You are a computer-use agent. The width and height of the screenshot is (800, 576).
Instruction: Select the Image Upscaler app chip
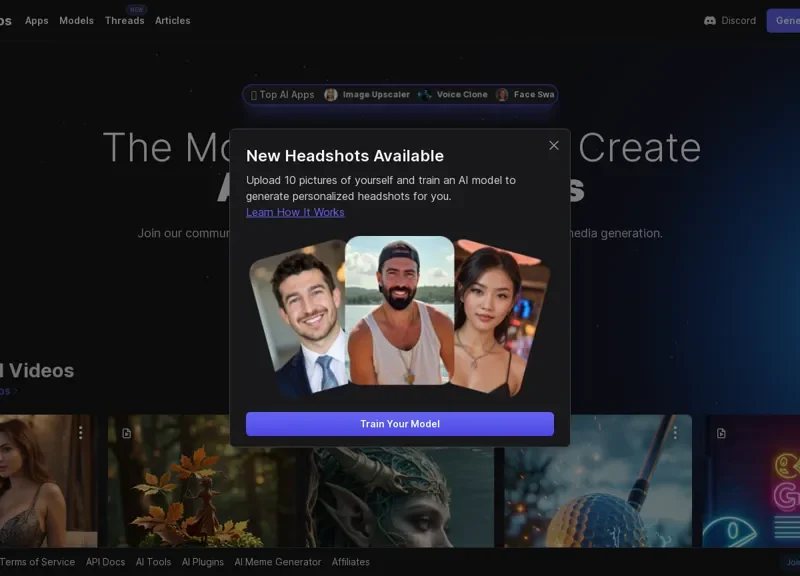[x=367, y=94]
